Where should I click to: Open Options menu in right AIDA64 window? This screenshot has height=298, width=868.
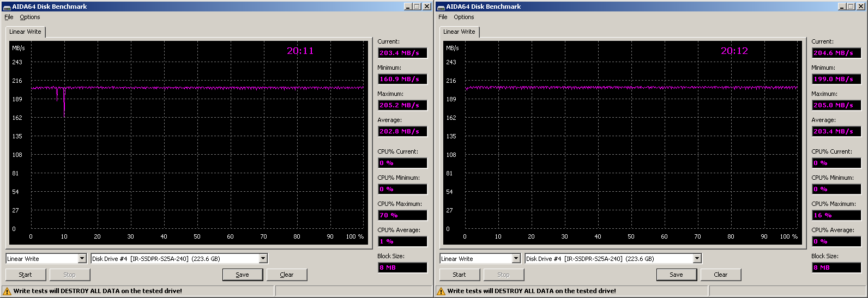point(464,17)
